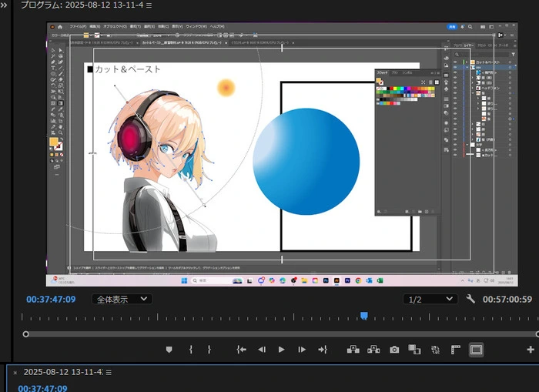
Task: Open the Button Editor plus icon
Action: pos(530,350)
